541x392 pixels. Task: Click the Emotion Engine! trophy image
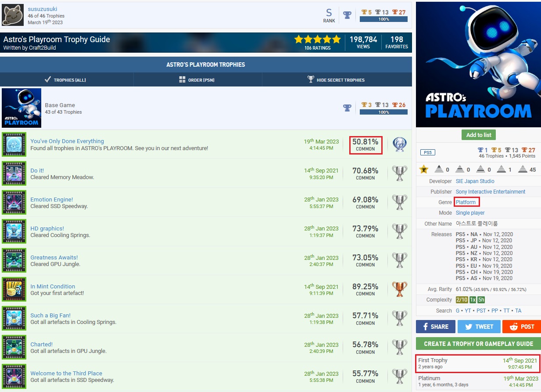tap(14, 203)
